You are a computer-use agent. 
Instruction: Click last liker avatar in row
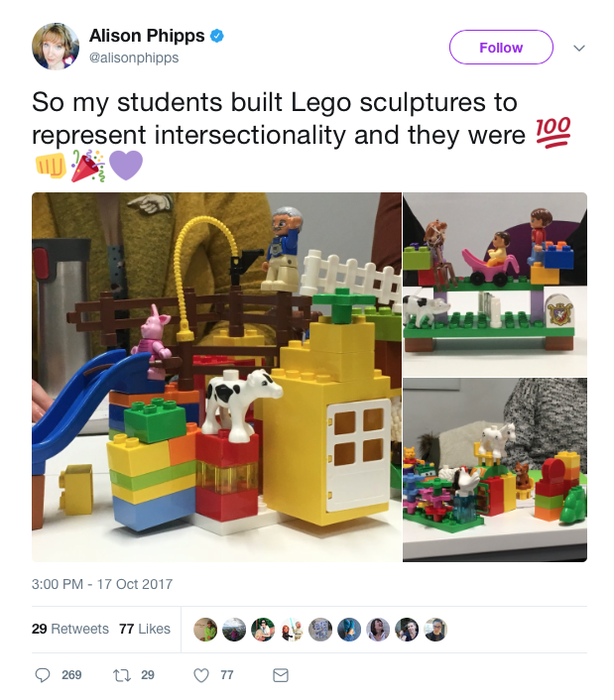(x=435, y=630)
